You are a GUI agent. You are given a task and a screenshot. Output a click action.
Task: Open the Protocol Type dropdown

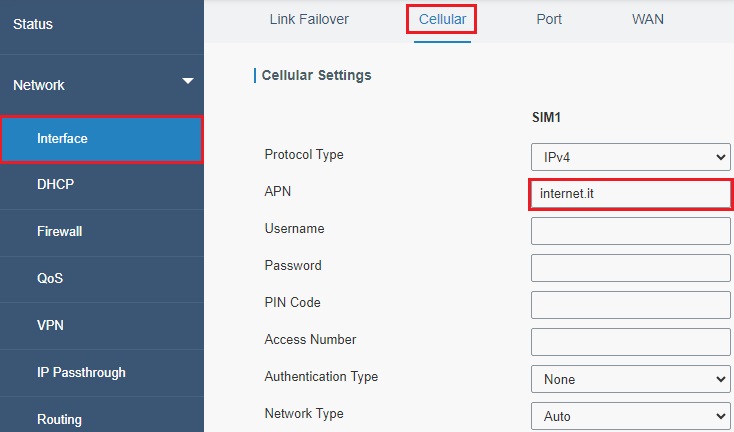click(x=631, y=157)
